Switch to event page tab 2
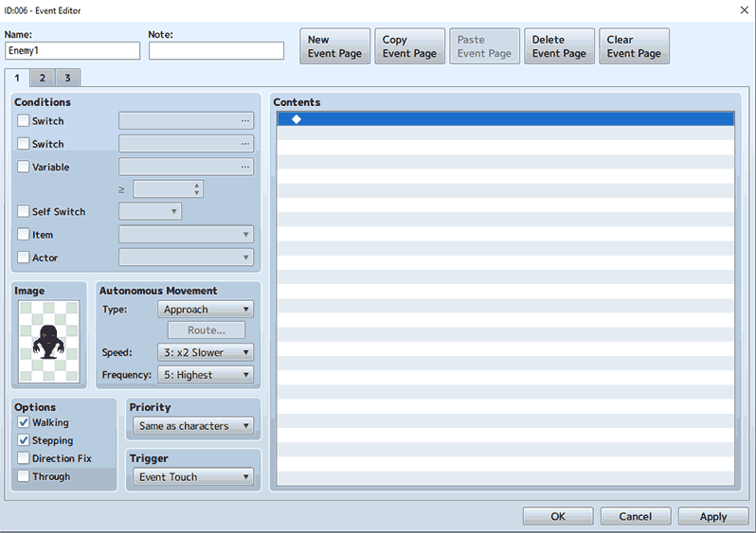Screen dimensions: 756x533 coord(43,78)
